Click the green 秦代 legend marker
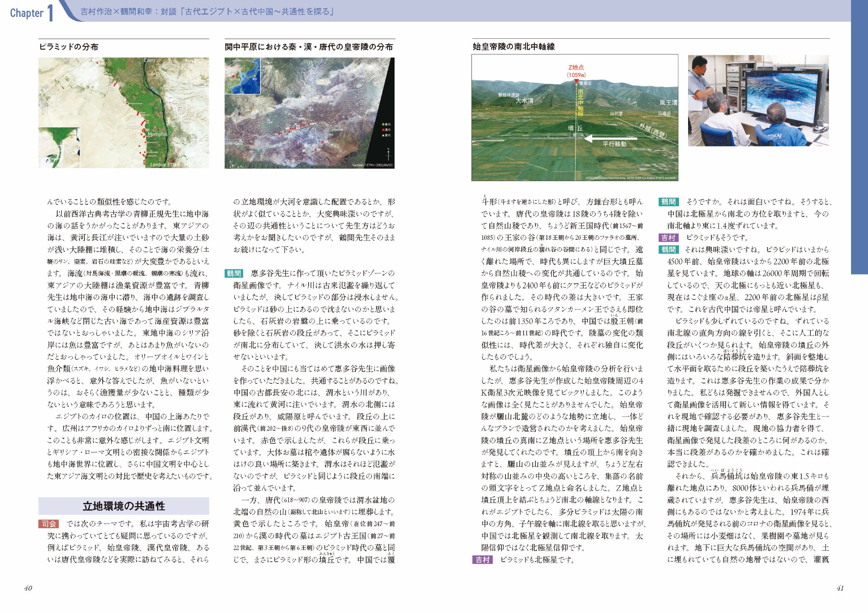Image resolution: width=868 pixels, height=613 pixels. pos(383,124)
